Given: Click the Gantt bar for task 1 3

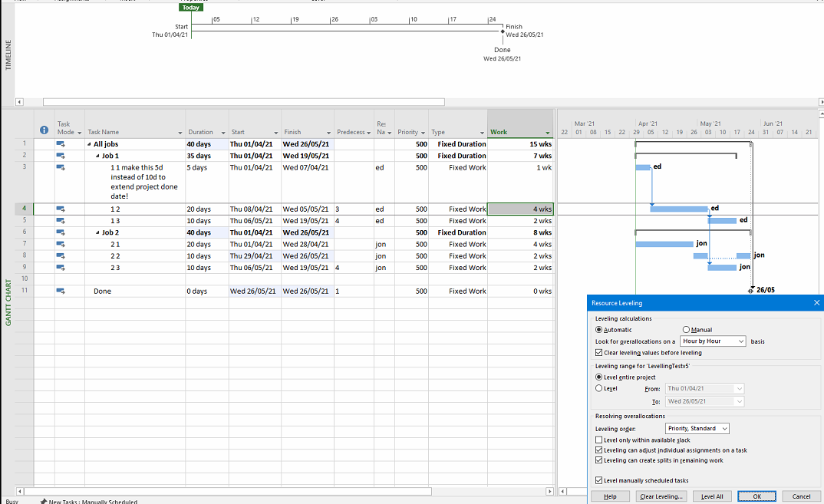Looking at the screenshot, I should (x=722, y=221).
